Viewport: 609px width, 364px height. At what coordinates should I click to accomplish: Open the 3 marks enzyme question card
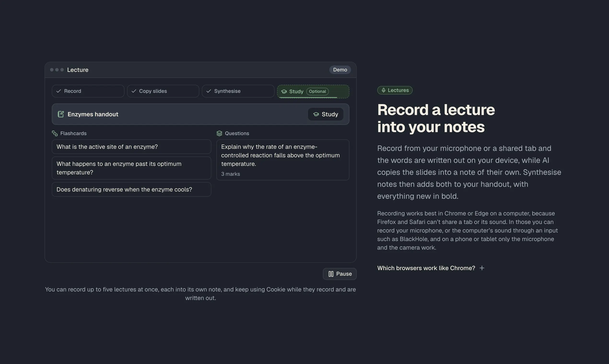[283, 160]
